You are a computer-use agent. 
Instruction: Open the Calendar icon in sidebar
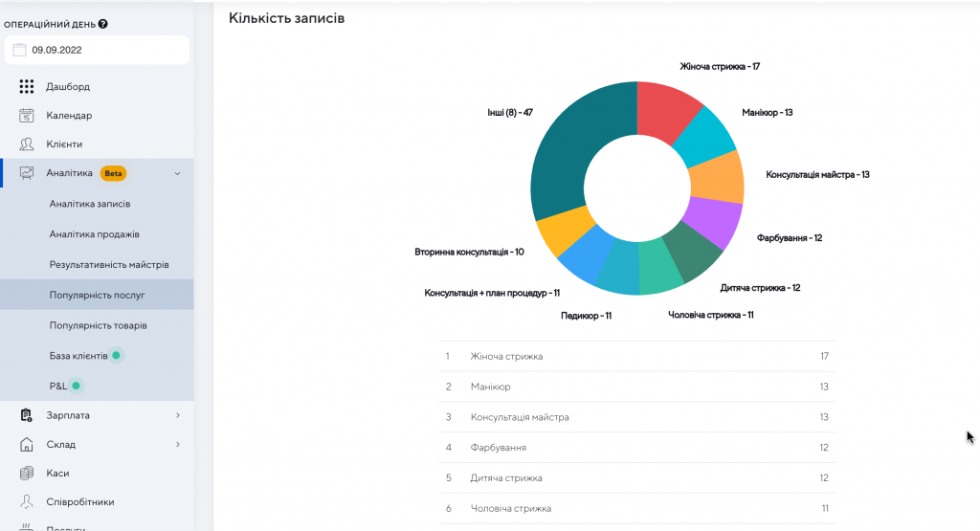tap(27, 116)
